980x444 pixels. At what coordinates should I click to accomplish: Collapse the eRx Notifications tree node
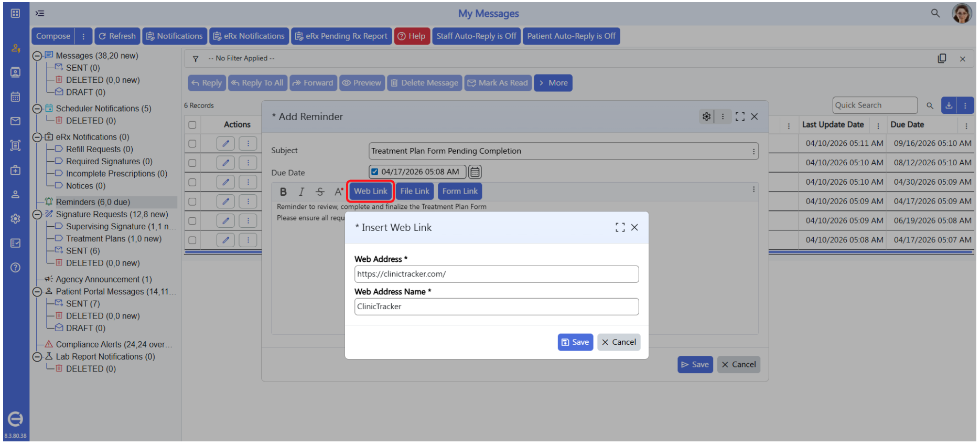37,137
